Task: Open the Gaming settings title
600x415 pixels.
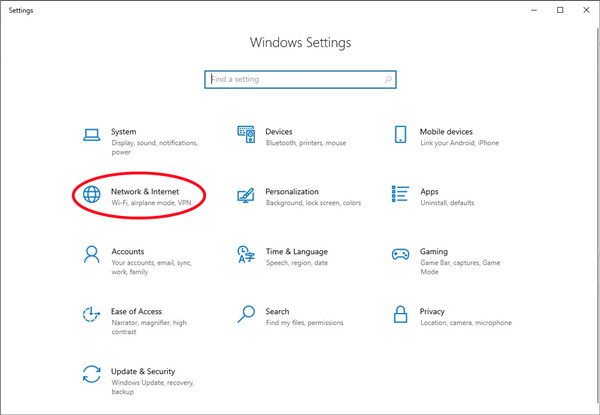Action: coord(434,252)
